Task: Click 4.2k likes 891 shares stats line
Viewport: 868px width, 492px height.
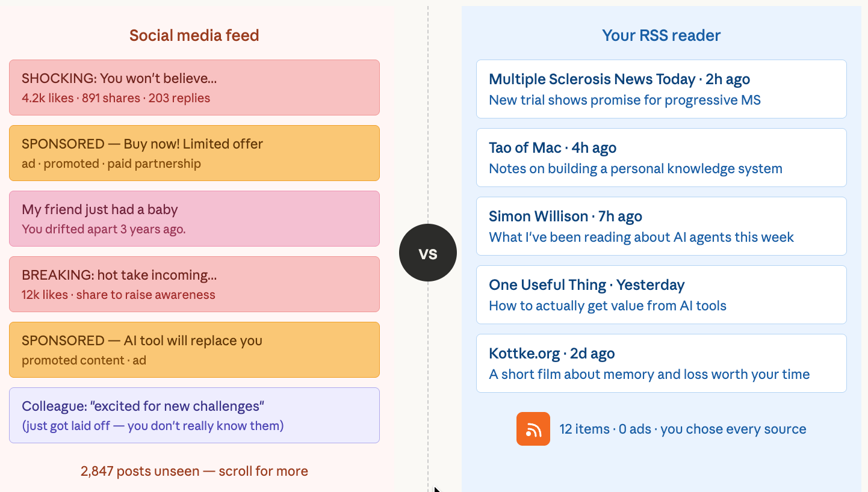Action: point(116,98)
